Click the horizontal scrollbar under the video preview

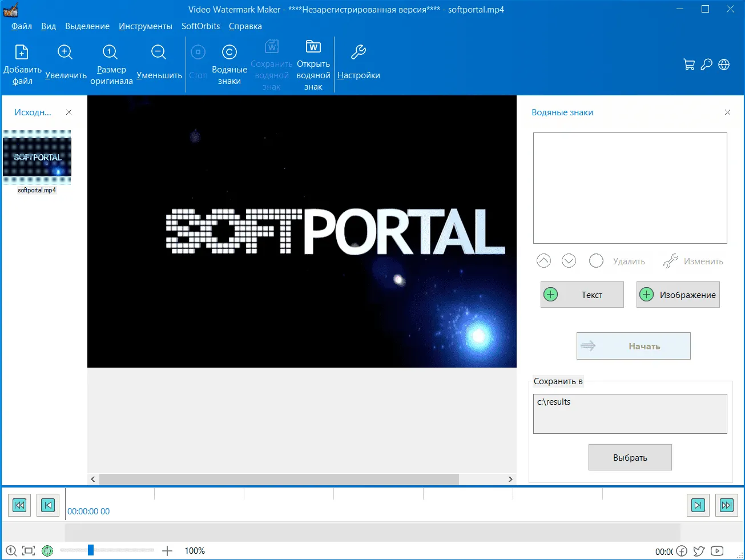pyautogui.click(x=279, y=480)
